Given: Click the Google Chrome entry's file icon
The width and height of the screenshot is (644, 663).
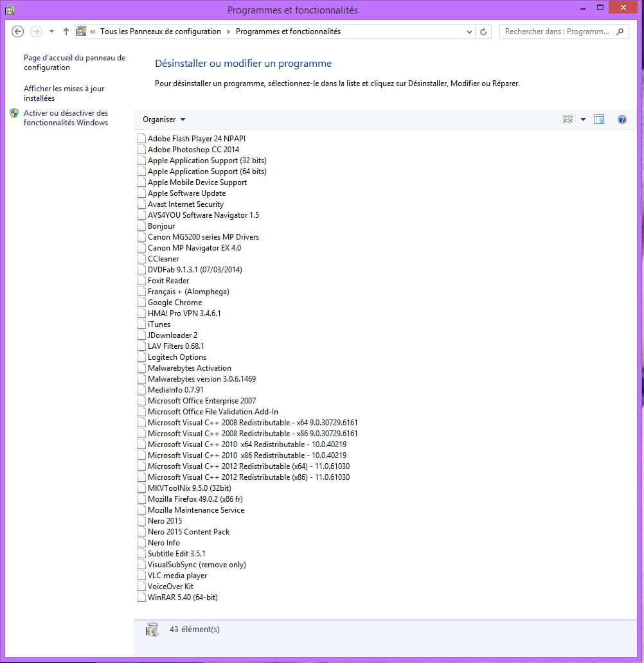Looking at the screenshot, I should [142, 303].
